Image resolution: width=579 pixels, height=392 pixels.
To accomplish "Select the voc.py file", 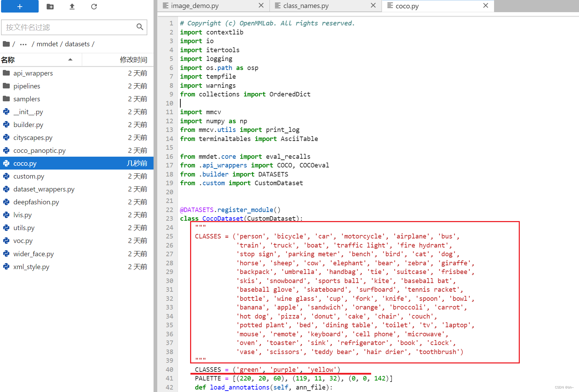I will (77, 241).
